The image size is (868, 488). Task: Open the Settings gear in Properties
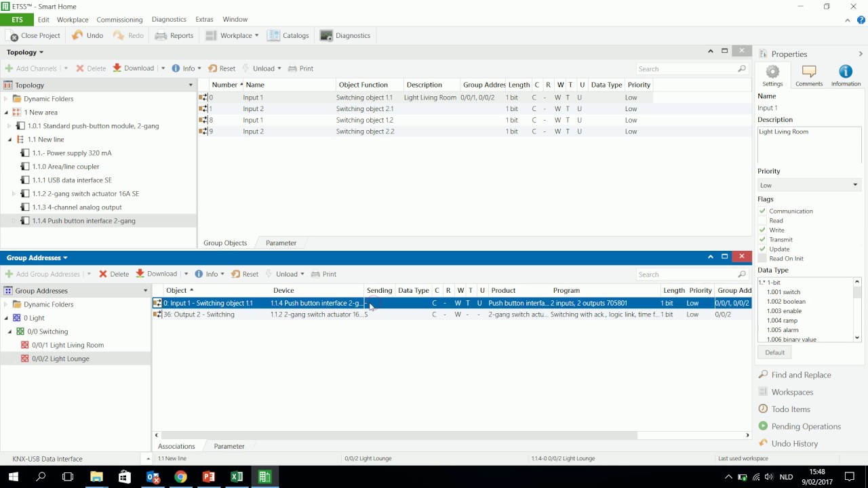pos(772,72)
